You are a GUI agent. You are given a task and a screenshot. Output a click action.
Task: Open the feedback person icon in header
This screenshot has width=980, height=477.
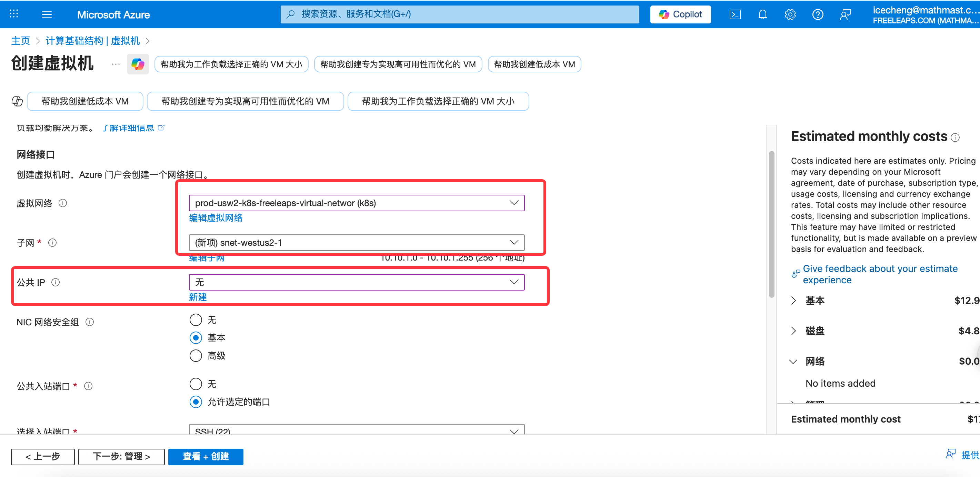coord(845,14)
